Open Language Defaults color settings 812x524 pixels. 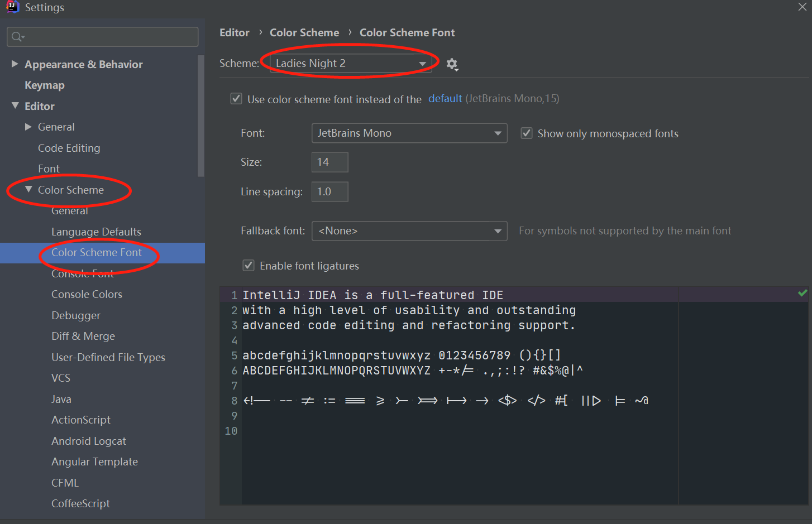(96, 232)
